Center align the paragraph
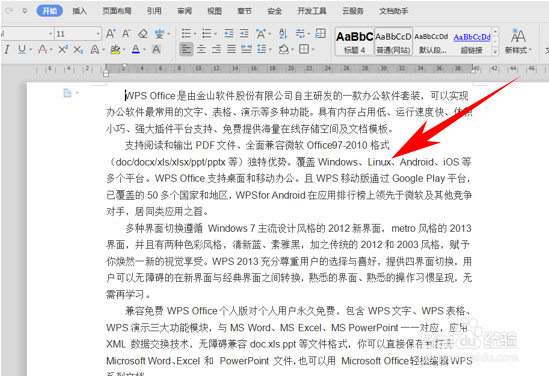Image resolution: width=549 pixels, height=376 pixels. click(201, 49)
